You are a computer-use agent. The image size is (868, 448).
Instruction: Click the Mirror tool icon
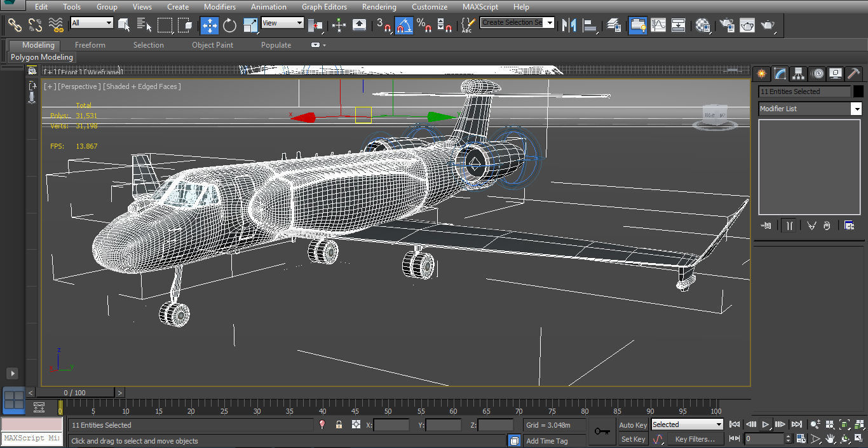pos(569,25)
